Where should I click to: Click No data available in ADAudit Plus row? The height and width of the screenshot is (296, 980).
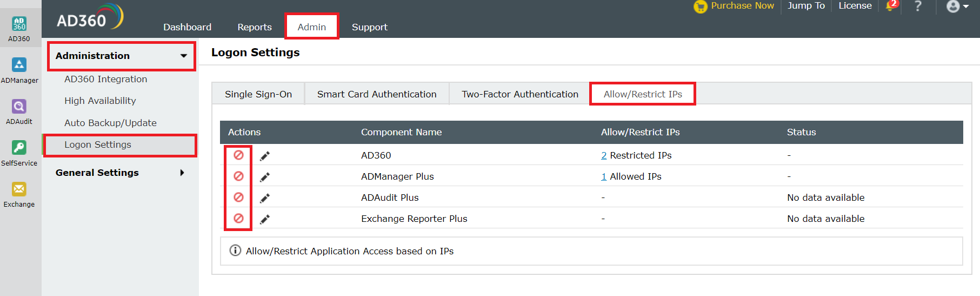coord(825,198)
